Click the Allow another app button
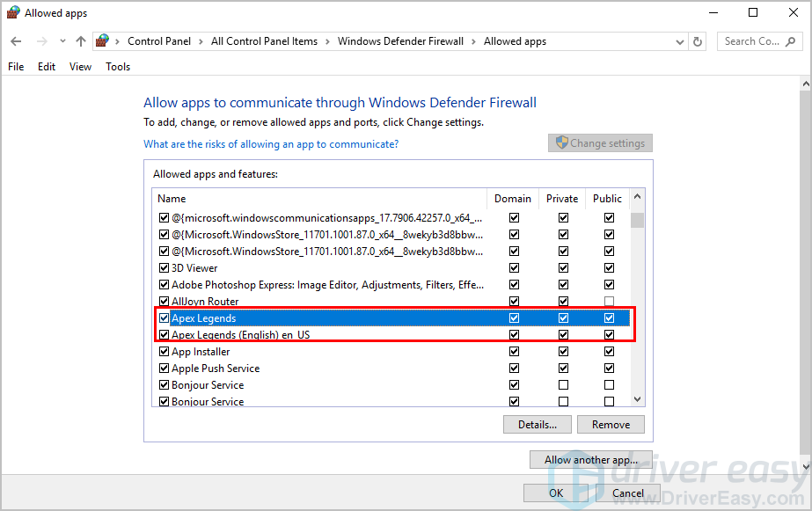 click(x=590, y=460)
